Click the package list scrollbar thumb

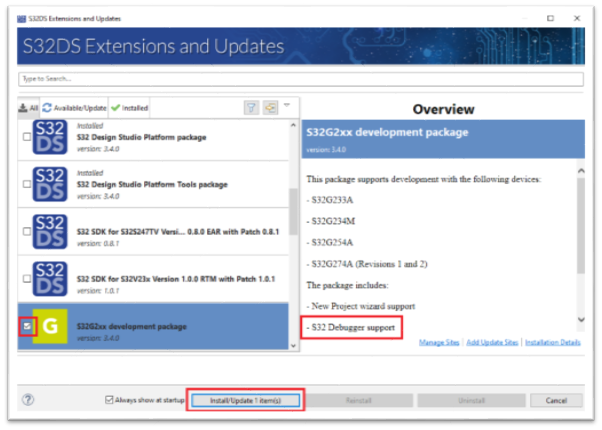293,211
